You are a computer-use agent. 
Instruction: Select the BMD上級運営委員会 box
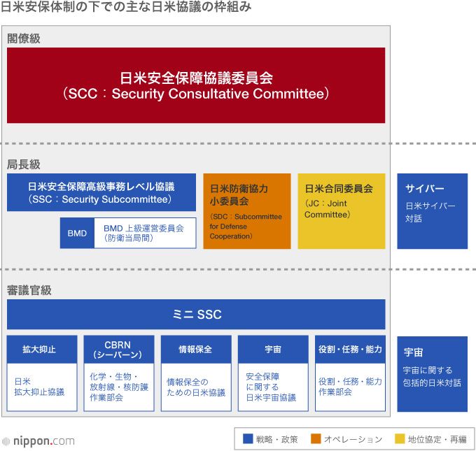(x=146, y=233)
